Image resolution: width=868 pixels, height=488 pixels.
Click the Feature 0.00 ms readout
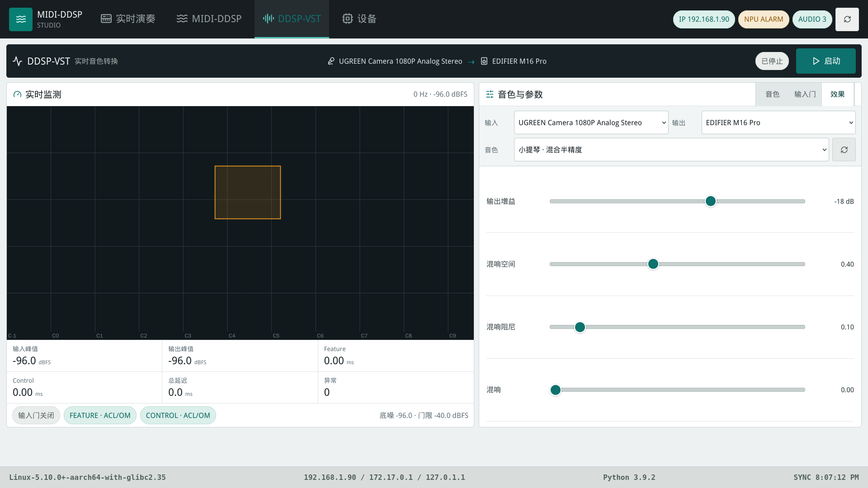396,356
